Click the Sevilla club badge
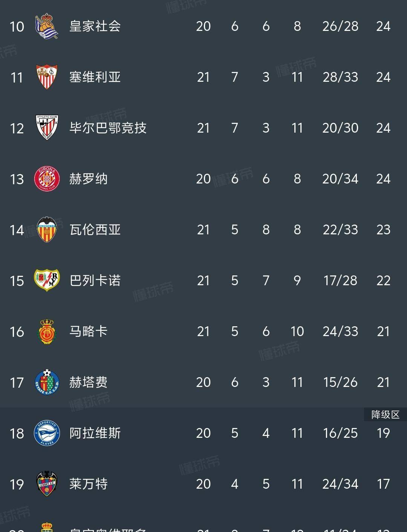Image resolution: width=407 pixels, height=532 pixels. point(46,77)
